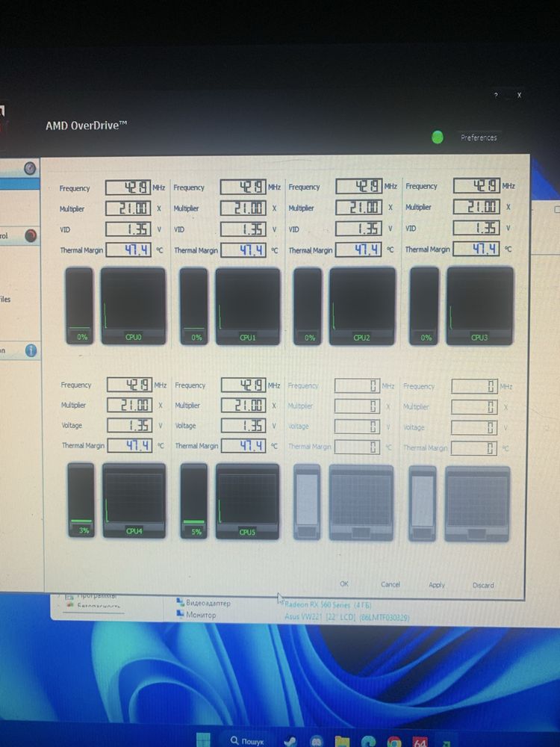Click the CPU0 Thermal Margin value
The height and width of the screenshot is (747, 560).
point(128,249)
